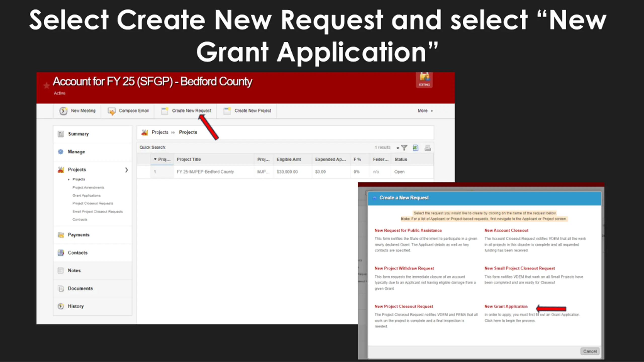Screen dimensions: 644x362
Task: Select Create New Request toolbar item
Action: pyautogui.click(x=186, y=111)
